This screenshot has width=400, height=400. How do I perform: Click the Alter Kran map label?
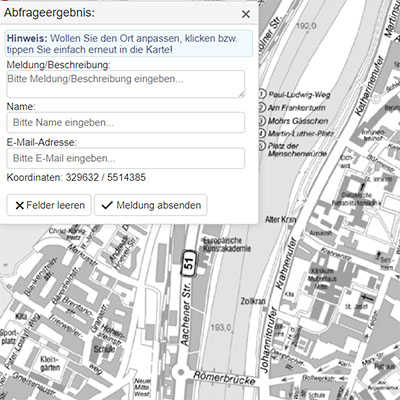281,219
